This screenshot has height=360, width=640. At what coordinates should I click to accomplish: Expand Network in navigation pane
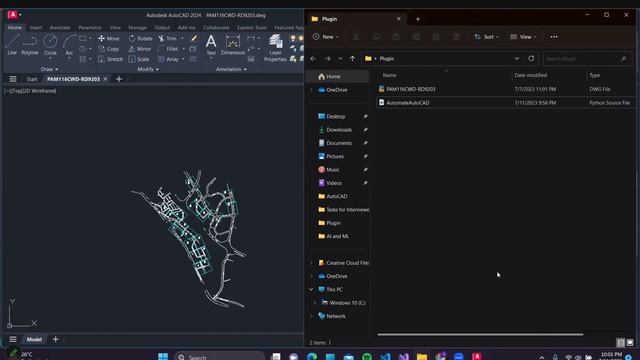(311, 316)
